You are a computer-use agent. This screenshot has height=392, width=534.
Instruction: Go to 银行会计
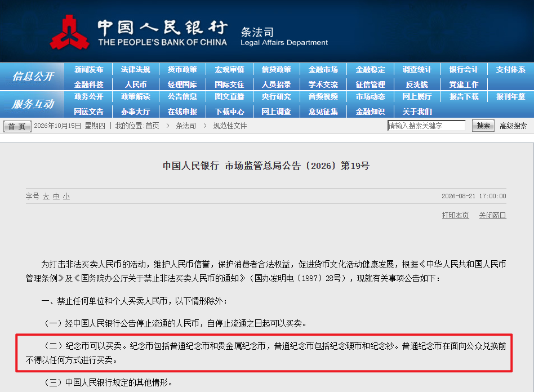pyautogui.click(x=464, y=69)
